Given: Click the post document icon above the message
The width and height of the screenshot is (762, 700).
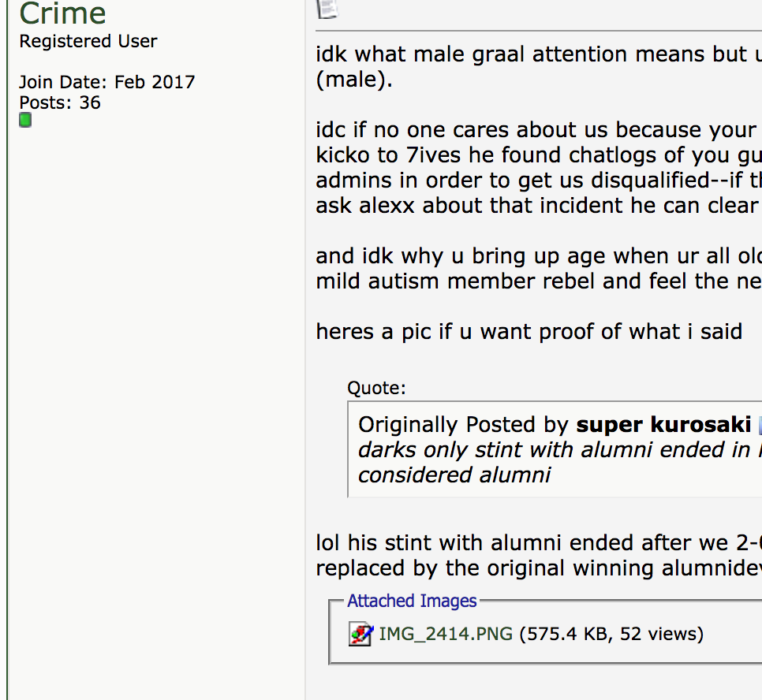Looking at the screenshot, I should 327,8.
